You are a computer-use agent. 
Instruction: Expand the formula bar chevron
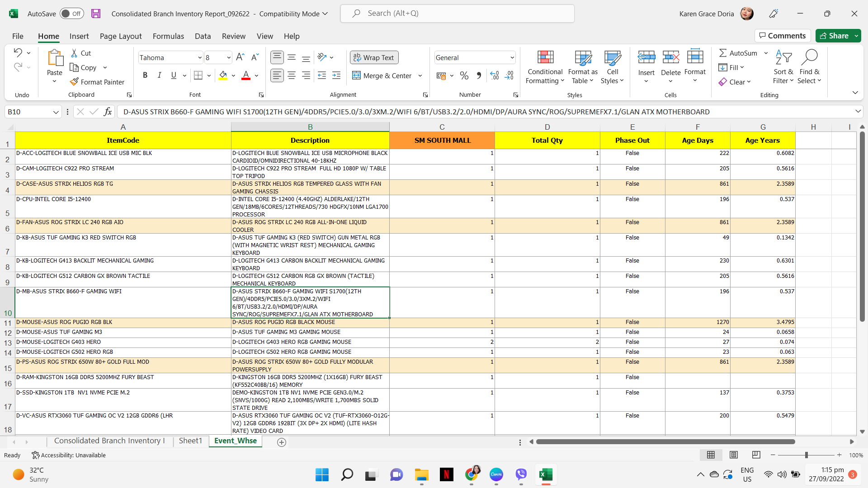coord(858,111)
